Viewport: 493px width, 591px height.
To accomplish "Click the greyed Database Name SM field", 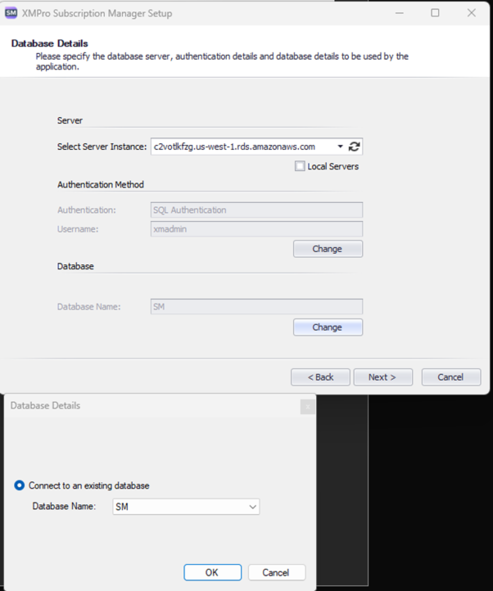I will [x=256, y=306].
